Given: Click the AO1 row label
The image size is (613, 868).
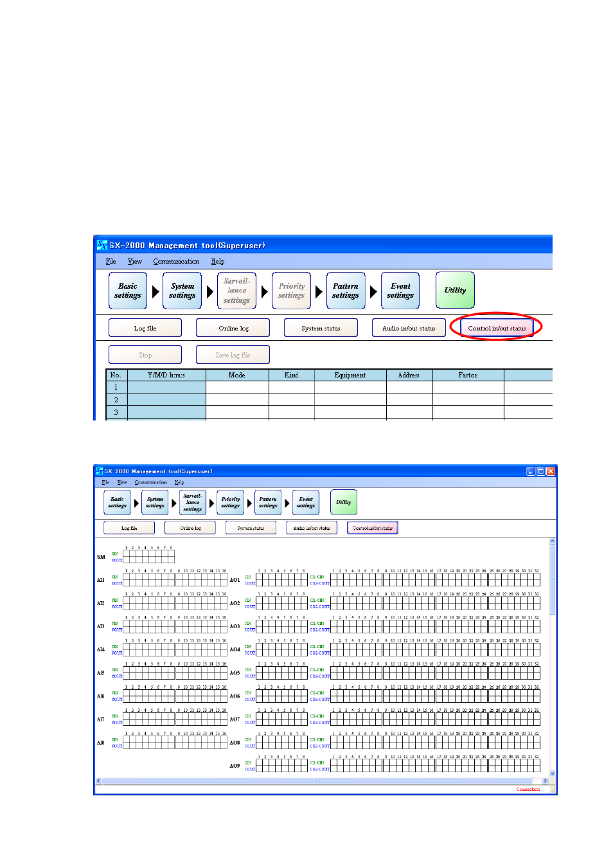Looking at the screenshot, I should point(235,580).
